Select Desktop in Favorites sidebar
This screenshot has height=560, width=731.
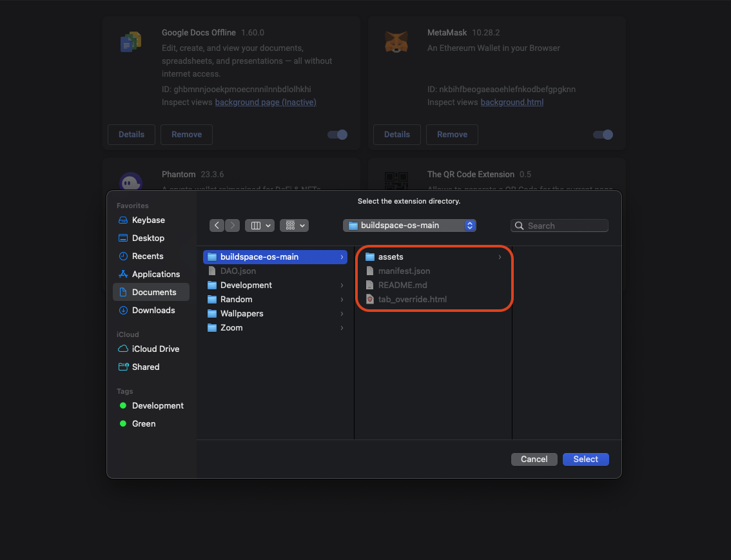[151, 238]
